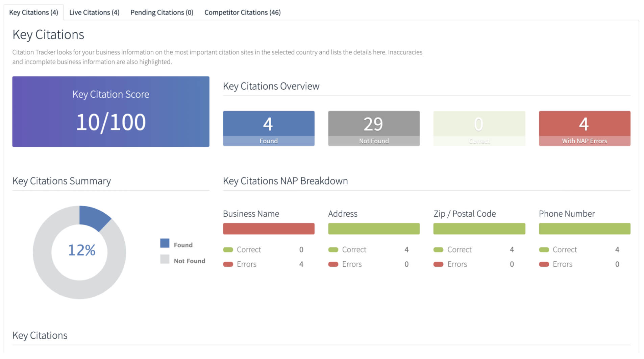Click the red Business Name bar
The image size is (644, 359).
[x=268, y=229]
